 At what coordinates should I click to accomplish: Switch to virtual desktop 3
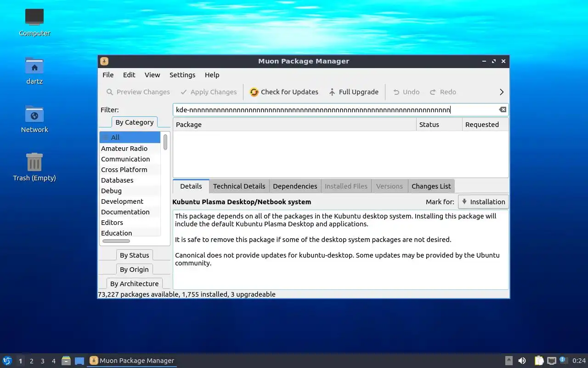[x=42, y=361]
